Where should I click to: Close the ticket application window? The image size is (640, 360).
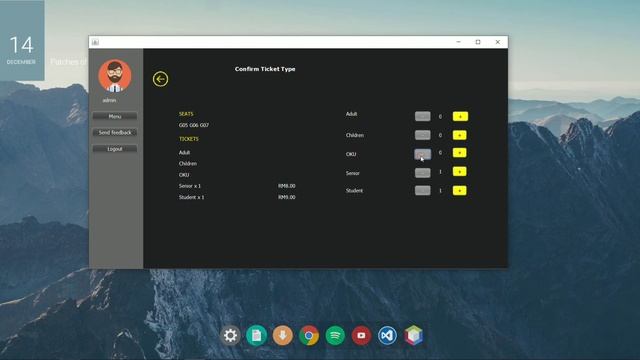[x=498, y=42]
